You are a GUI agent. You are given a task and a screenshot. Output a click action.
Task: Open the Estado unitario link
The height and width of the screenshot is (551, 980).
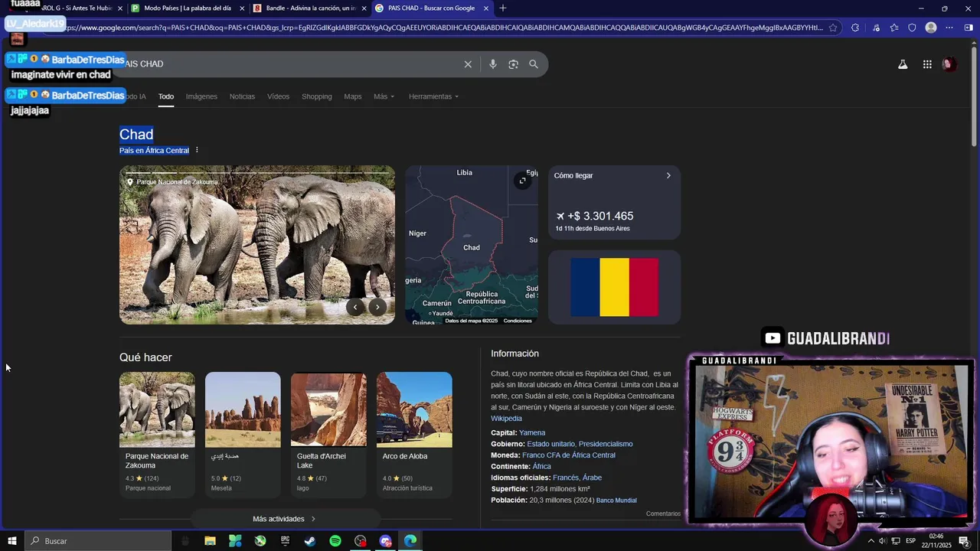pyautogui.click(x=550, y=444)
